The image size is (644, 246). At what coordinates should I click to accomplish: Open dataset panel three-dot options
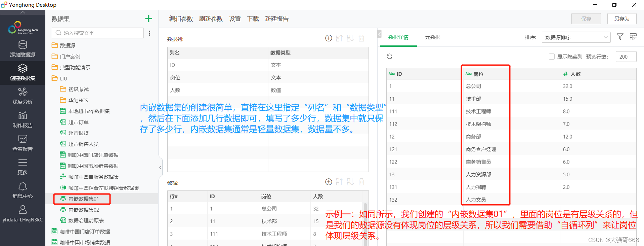(149, 33)
